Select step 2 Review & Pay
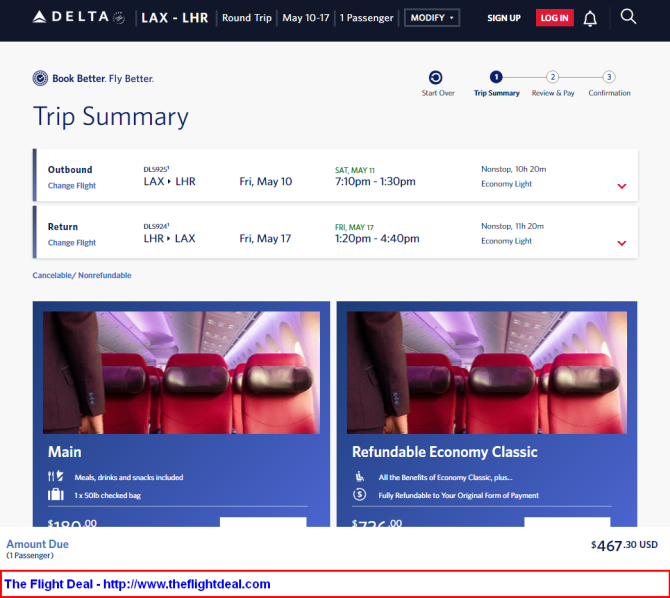 tap(552, 77)
